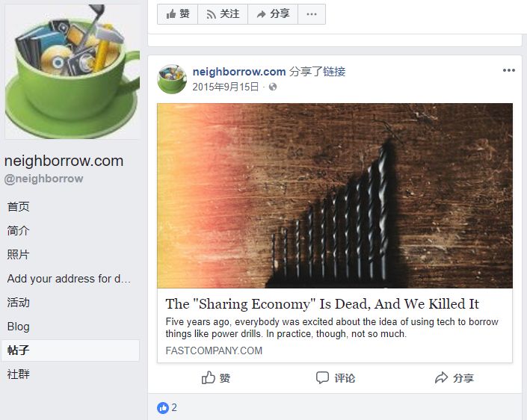Open the Sharing Economy article headline
The width and height of the screenshot is (527, 420).
pyautogui.click(x=322, y=303)
